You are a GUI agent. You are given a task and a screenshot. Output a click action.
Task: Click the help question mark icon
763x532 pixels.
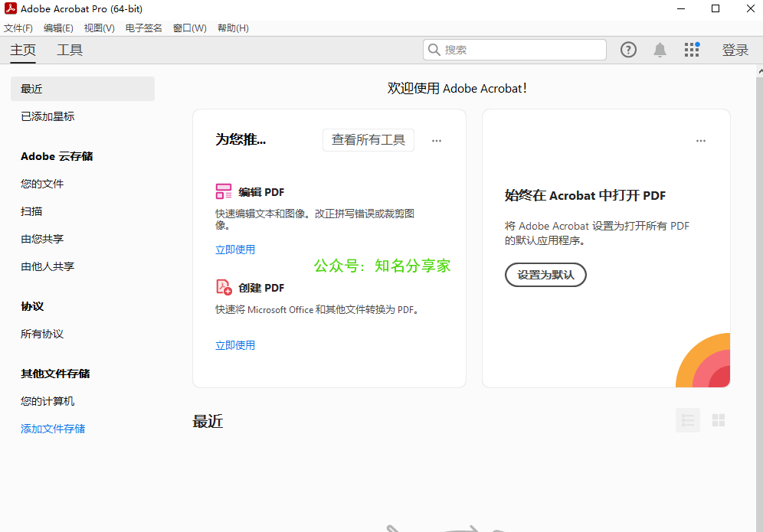pos(628,50)
